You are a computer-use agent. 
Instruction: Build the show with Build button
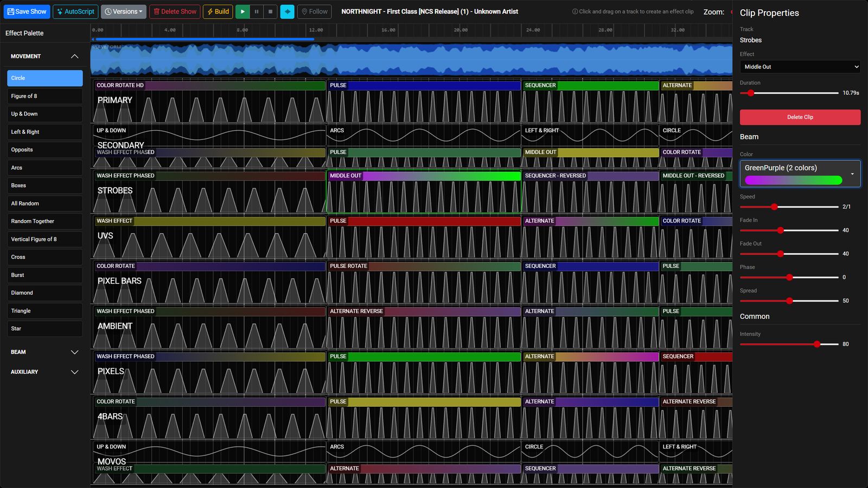pos(218,11)
